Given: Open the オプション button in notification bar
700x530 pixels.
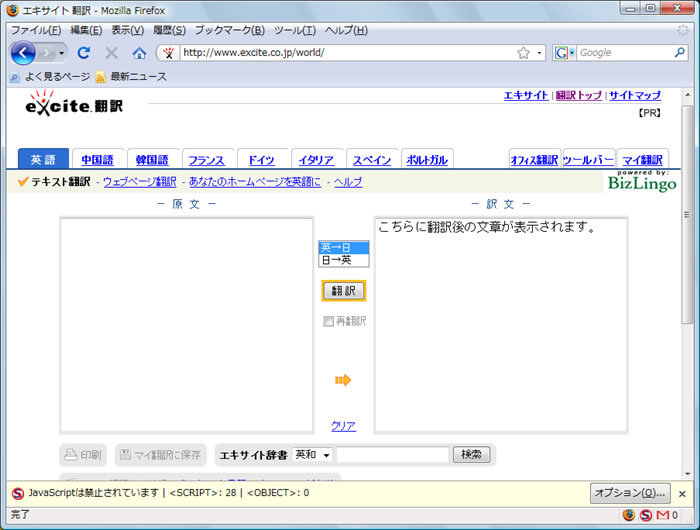Looking at the screenshot, I should tap(629, 493).
